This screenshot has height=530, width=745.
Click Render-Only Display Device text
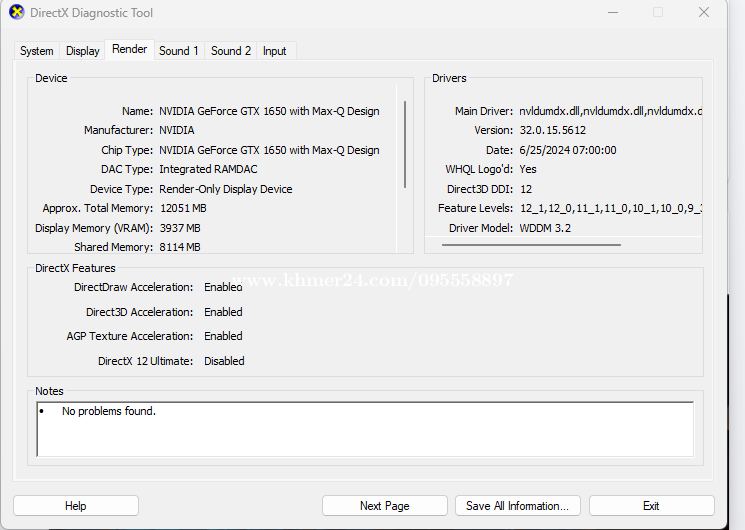(226, 189)
